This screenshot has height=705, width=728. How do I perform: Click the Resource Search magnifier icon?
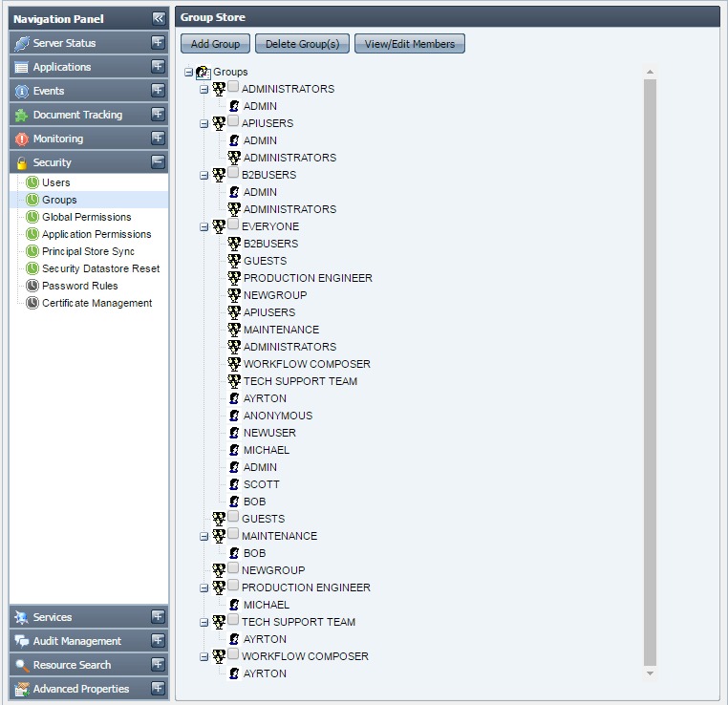click(x=21, y=665)
